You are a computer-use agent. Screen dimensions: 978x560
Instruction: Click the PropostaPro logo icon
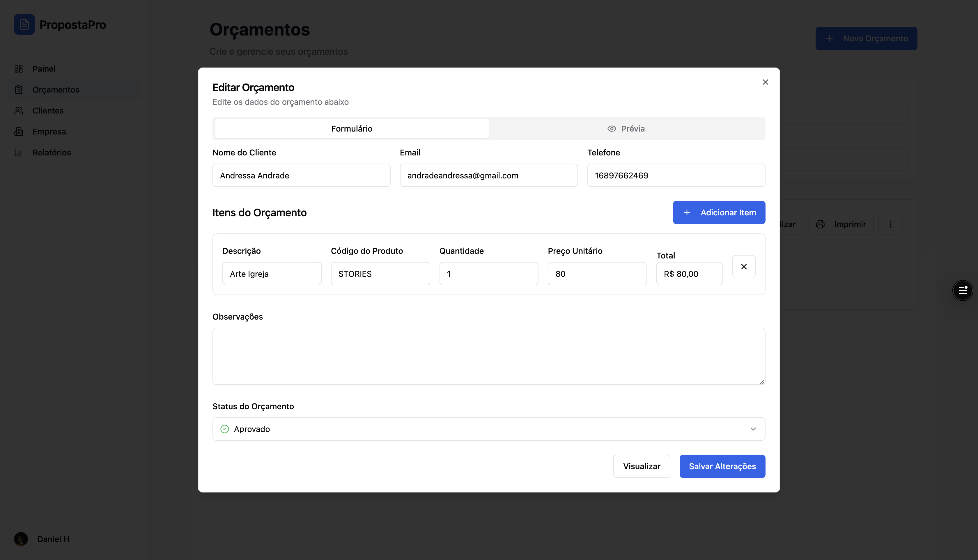click(x=24, y=25)
